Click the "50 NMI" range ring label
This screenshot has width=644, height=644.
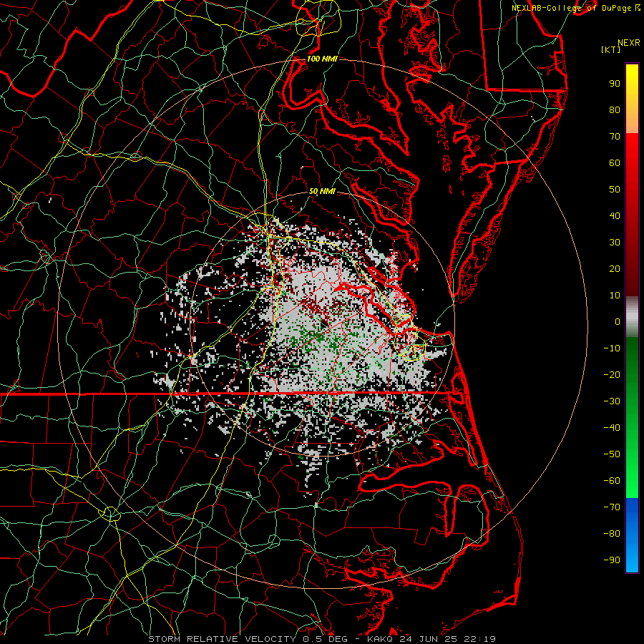pyautogui.click(x=322, y=191)
